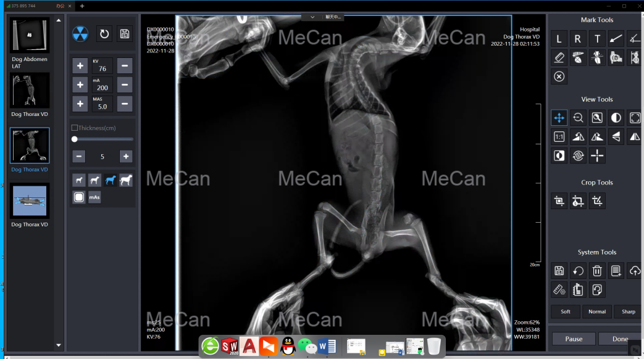
Task: Open the Dog Abdomen LAT thumbnail
Action: [30, 35]
